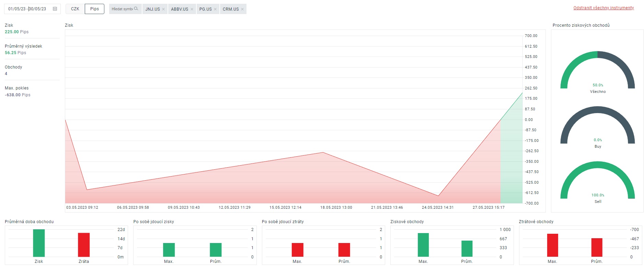The height and width of the screenshot is (267, 644).
Task: Click Prům. bar in Ztrátové obchody chart
Action: pyautogui.click(x=597, y=247)
